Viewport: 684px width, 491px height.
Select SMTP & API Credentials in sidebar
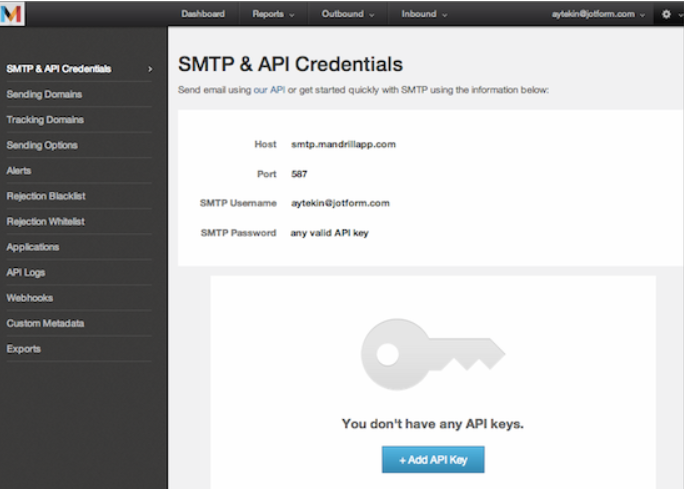click(x=59, y=69)
